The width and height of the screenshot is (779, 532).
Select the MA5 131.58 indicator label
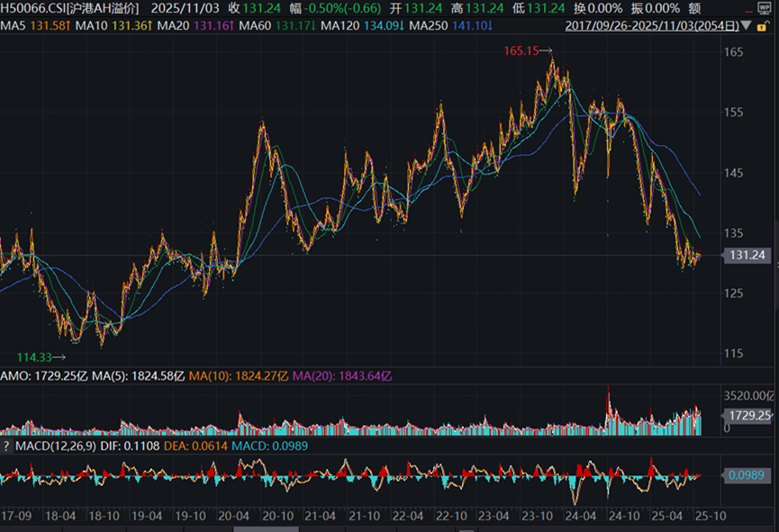[x=36, y=25]
